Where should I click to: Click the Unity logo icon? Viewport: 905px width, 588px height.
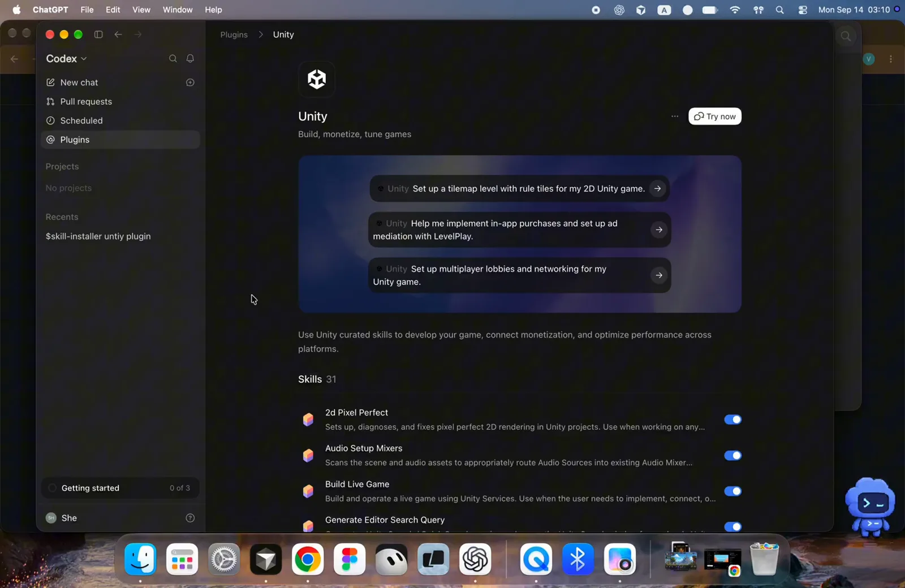tap(317, 79)
